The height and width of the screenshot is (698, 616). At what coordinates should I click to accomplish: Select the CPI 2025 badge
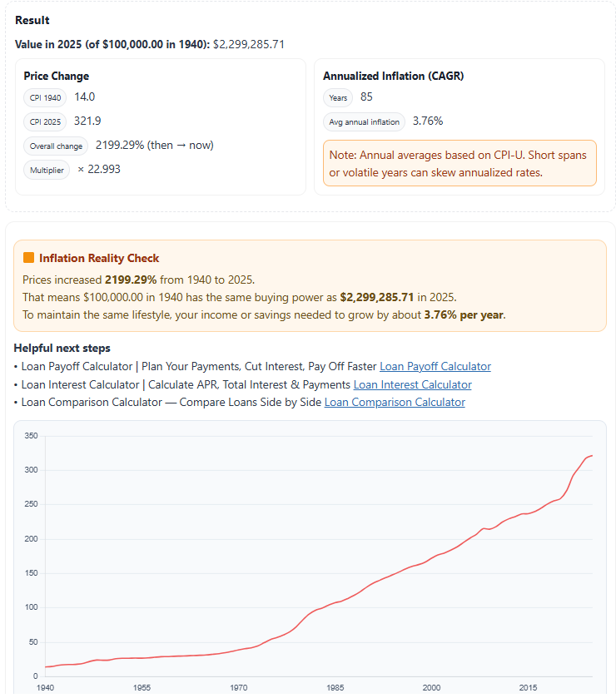[45, 121]
